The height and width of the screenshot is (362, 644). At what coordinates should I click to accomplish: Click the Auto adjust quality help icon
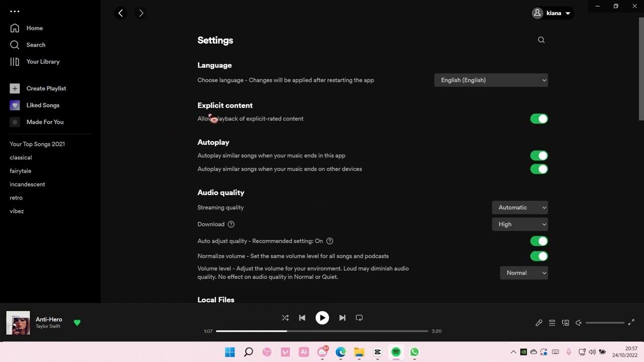pyautogui.click(x=330, y=241)
